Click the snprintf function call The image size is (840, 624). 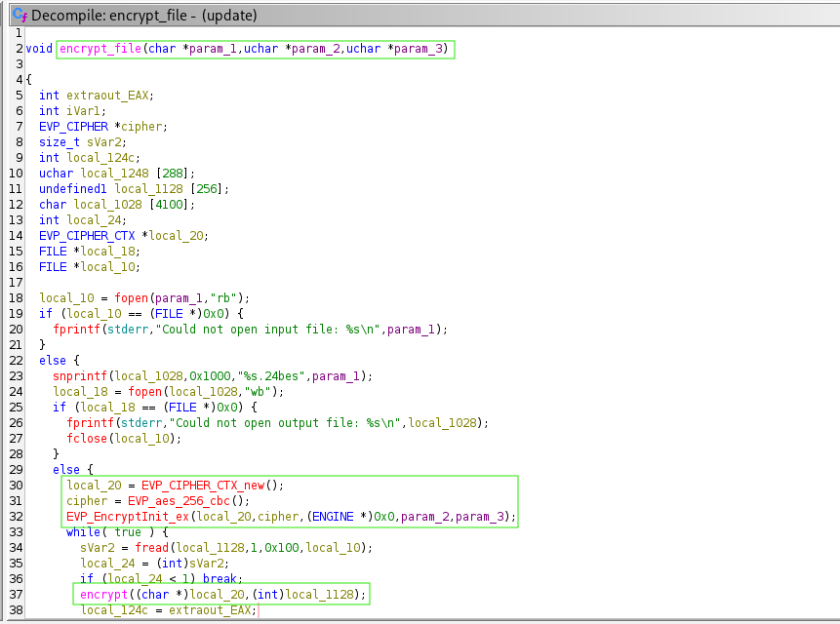[x=80, y=376]
